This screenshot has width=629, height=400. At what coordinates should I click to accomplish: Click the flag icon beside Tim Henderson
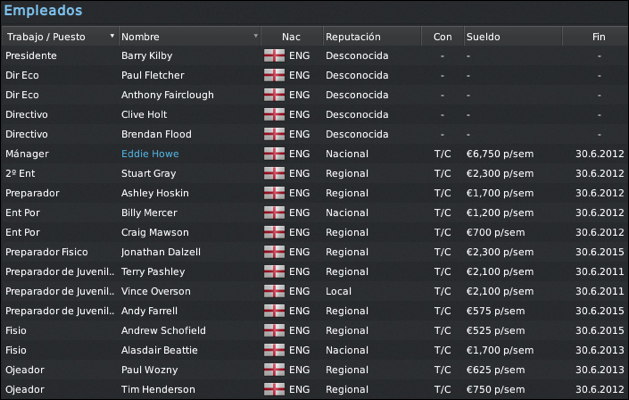pos(274,390)
